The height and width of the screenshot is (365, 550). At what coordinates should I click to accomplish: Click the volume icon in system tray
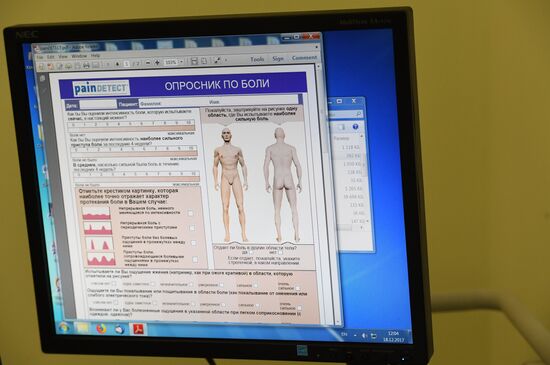(364, 336)
